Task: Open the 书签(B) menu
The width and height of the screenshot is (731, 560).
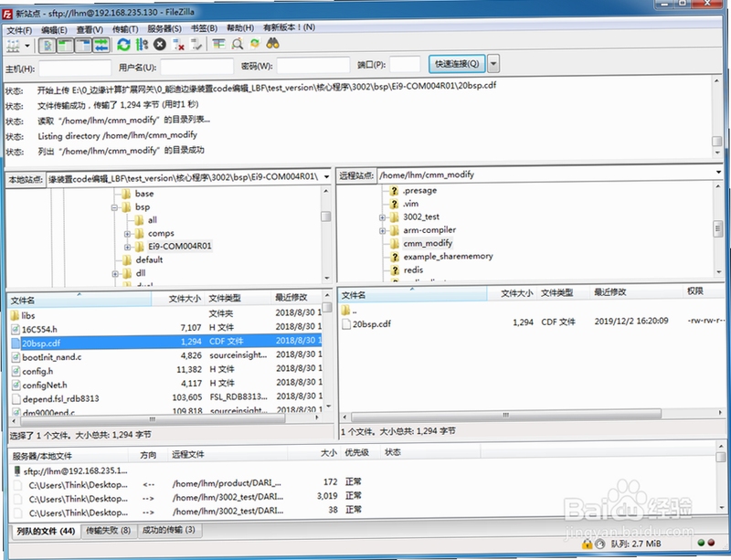Action: point(204,28)
